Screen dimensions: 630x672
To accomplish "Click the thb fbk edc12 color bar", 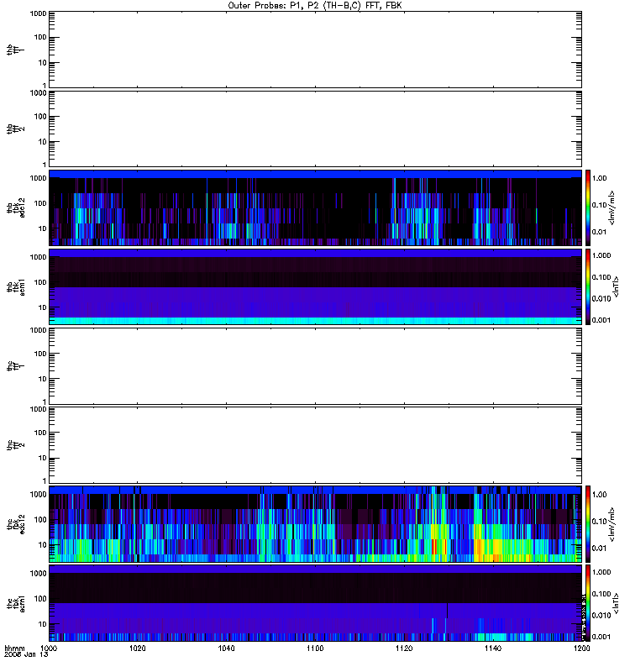I will 588,207.
